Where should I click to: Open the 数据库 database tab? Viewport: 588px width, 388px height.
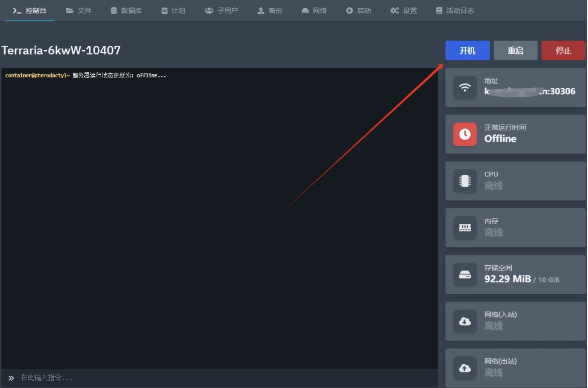[126, 11]
